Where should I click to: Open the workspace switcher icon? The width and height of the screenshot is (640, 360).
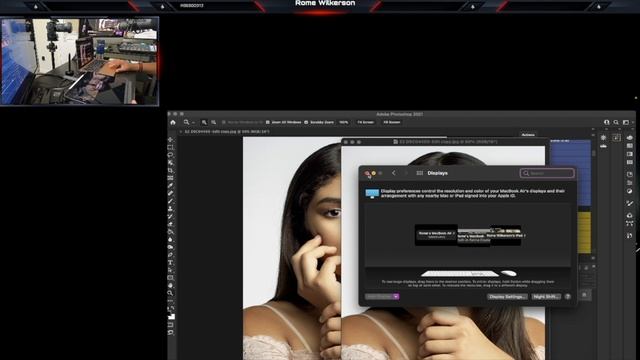click(x=626, y=122)
